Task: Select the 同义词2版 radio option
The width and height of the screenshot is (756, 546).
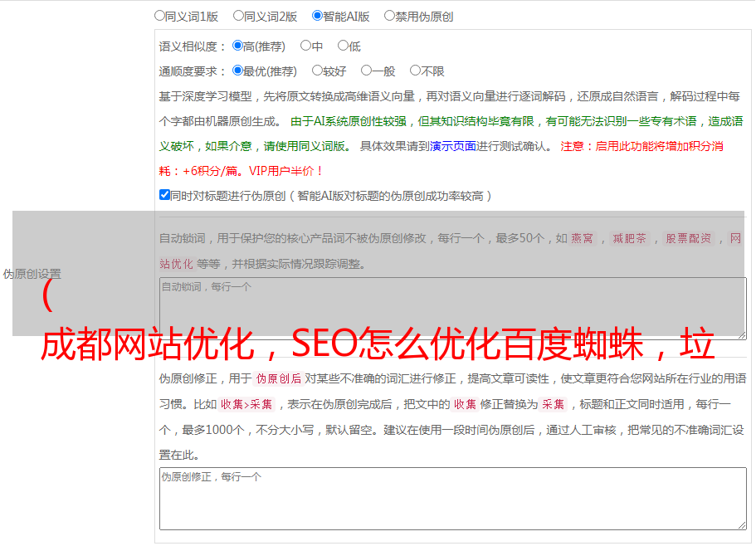Action: [238, 16]
